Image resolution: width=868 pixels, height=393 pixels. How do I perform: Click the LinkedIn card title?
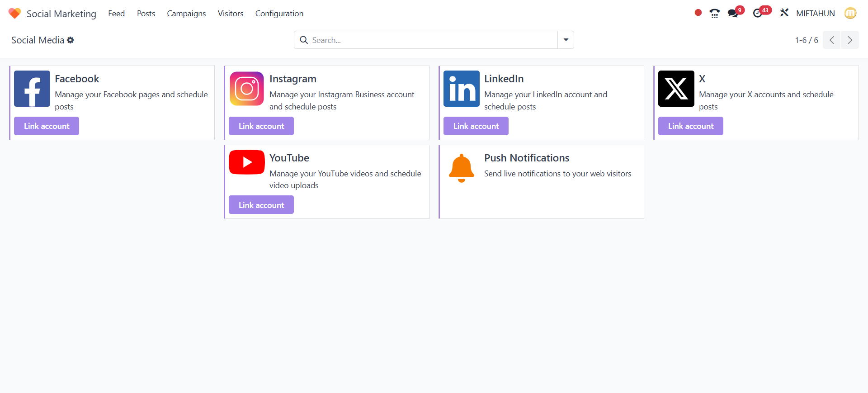point(504,79)
